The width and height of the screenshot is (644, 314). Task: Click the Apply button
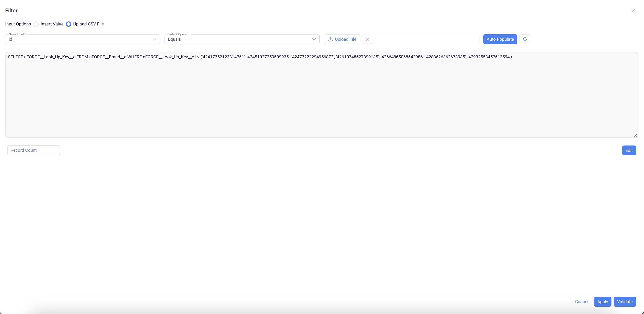tap(602, 302)
